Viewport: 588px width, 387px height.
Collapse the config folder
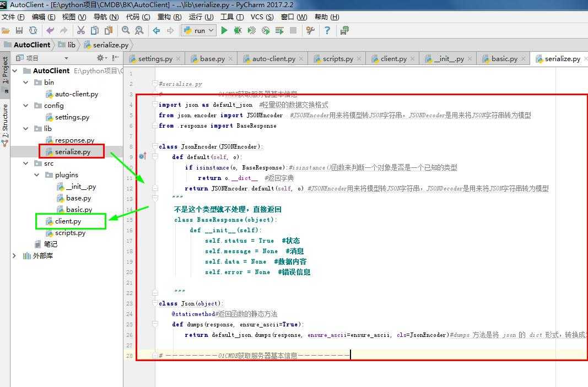click(x=26, y=106)
